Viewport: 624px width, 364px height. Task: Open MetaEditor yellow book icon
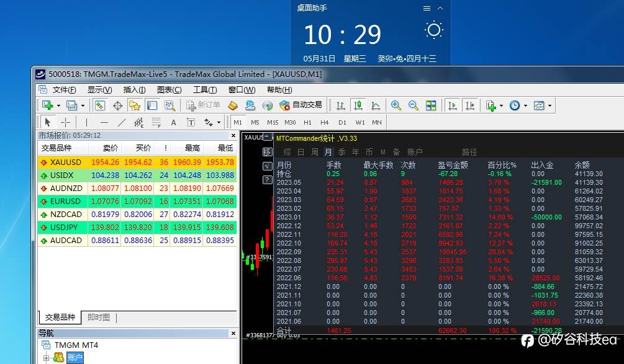click(x=233, y=105)
